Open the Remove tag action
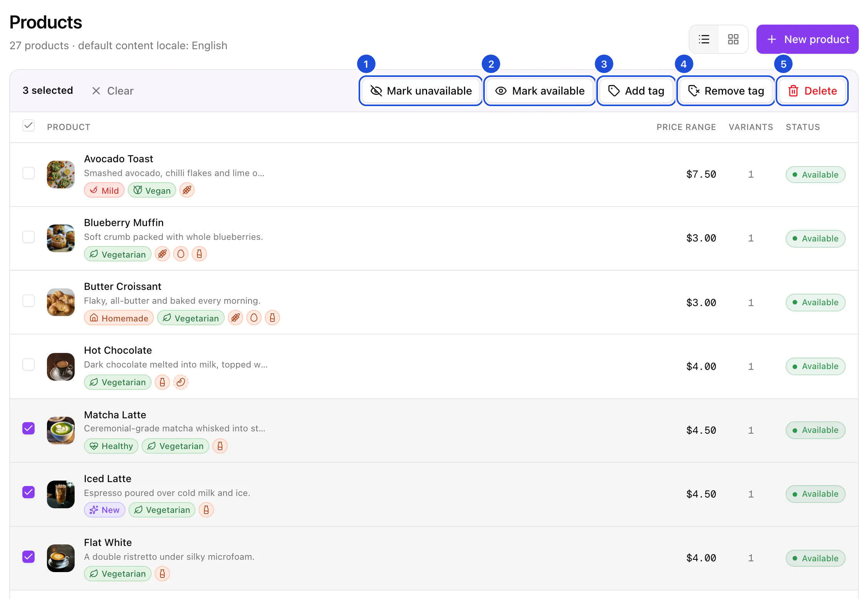 [726, 91]
